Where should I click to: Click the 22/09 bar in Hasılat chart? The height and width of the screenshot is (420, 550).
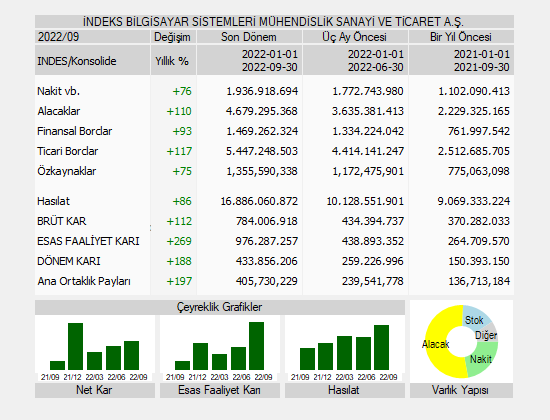(x=381, y=347)
